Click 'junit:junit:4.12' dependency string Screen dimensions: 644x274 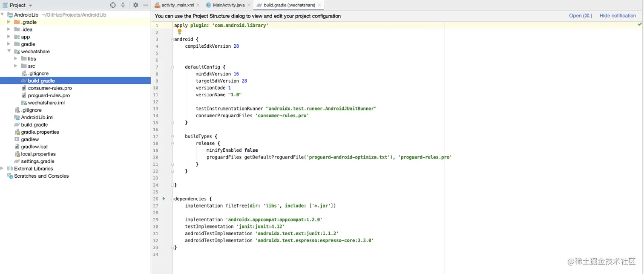pos(260,226)
